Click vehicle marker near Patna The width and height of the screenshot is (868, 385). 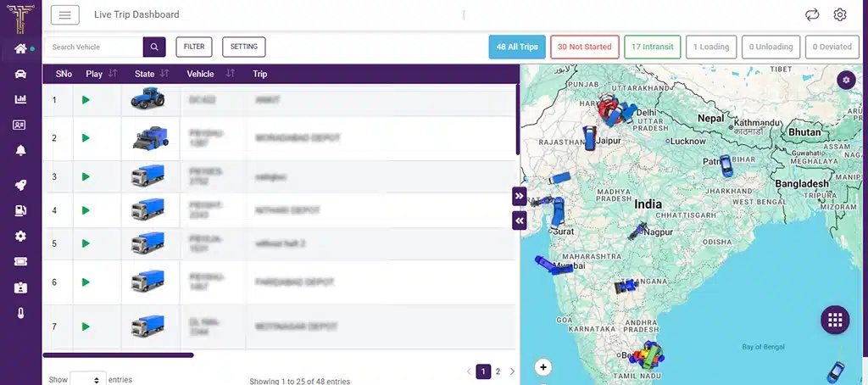click(726, 166)
